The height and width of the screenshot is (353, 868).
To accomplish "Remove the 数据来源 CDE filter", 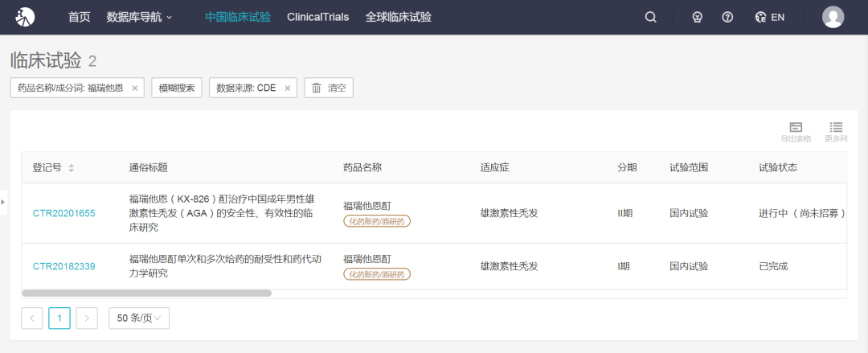I will click(287, 88).
